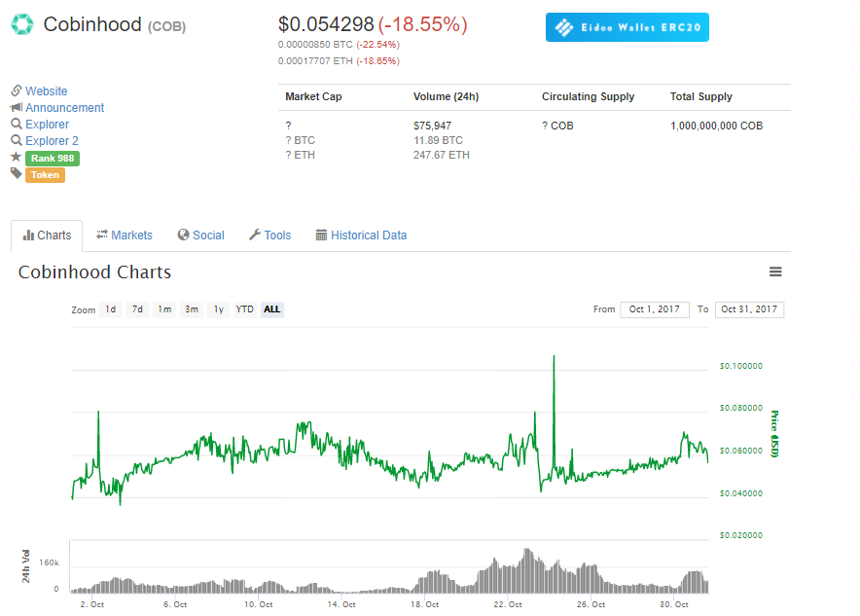Viewport: 860px width, 616px height.
Task: Click the tallest 24h volume bar near 22. Oct
Action: (527, 570)
